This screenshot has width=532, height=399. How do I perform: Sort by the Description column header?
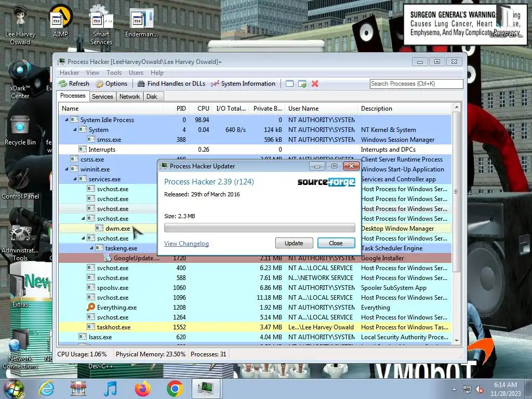[404, 109]
